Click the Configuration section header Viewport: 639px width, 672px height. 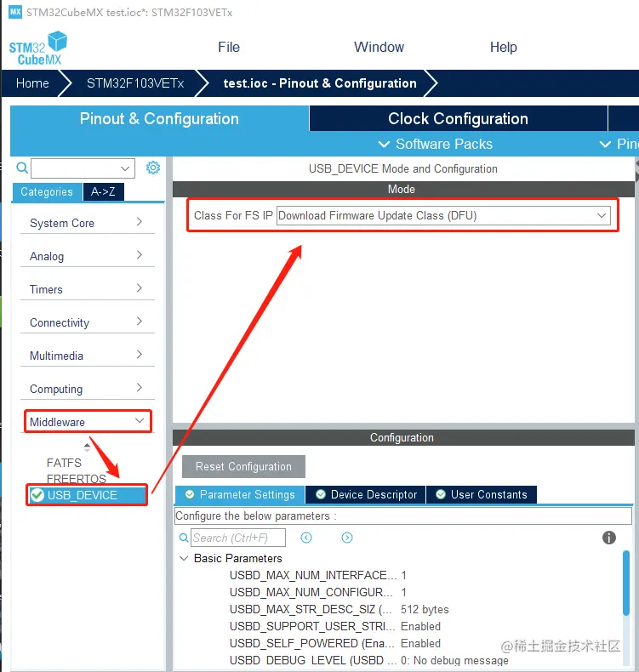[x=403, y=437]
